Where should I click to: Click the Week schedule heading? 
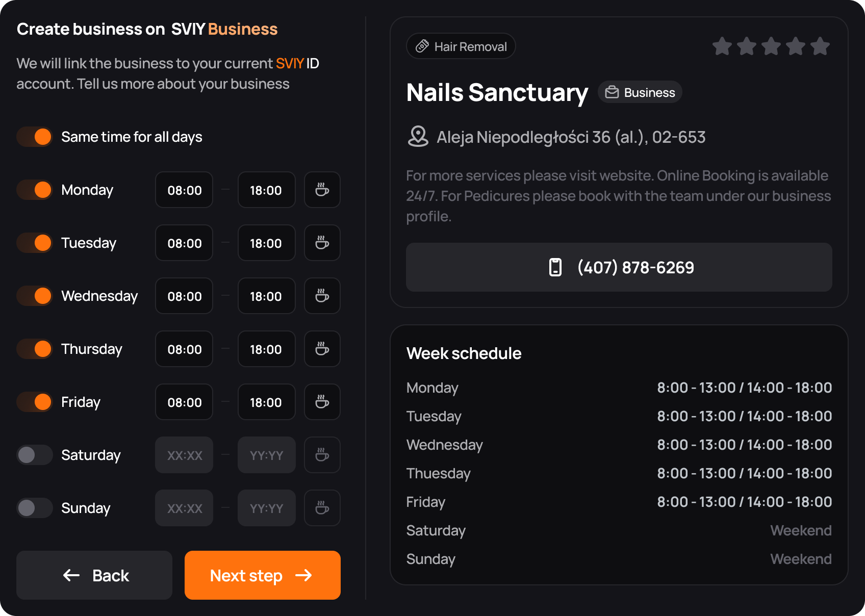[x=464, y=353]
